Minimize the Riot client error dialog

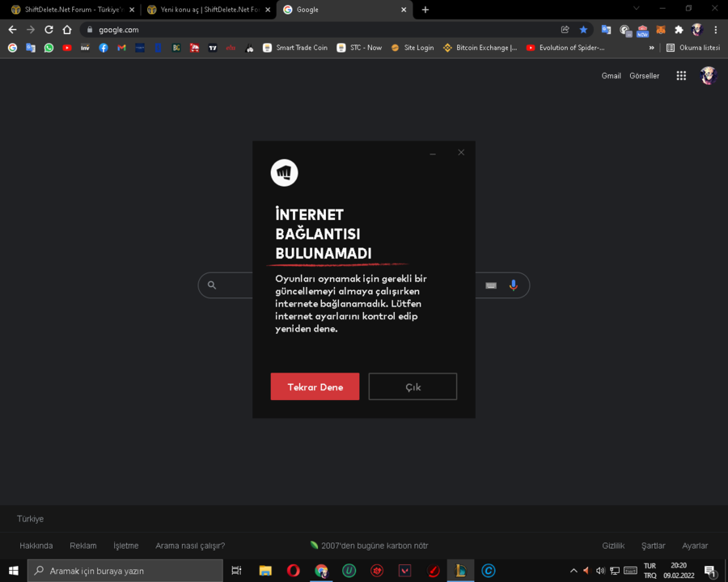[x=433, y=154]
